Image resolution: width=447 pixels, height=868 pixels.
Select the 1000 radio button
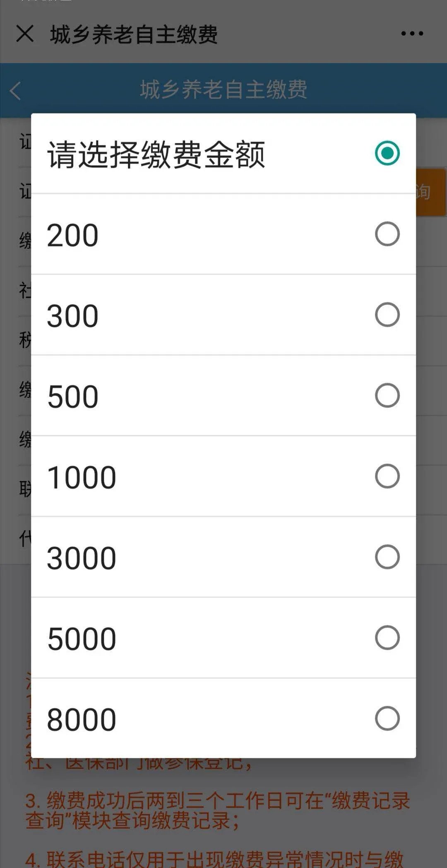387,476
